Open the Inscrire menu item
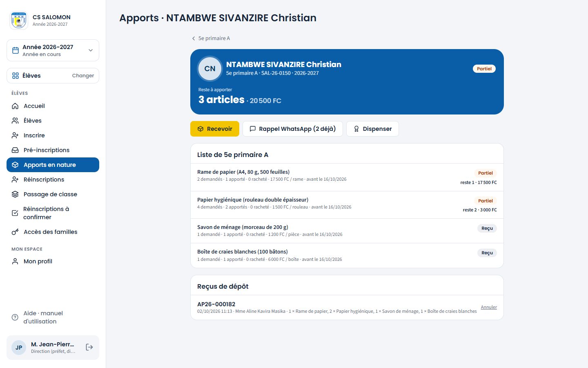The width and height of the screenshot is (588, 368). click(x=53, y=135)
